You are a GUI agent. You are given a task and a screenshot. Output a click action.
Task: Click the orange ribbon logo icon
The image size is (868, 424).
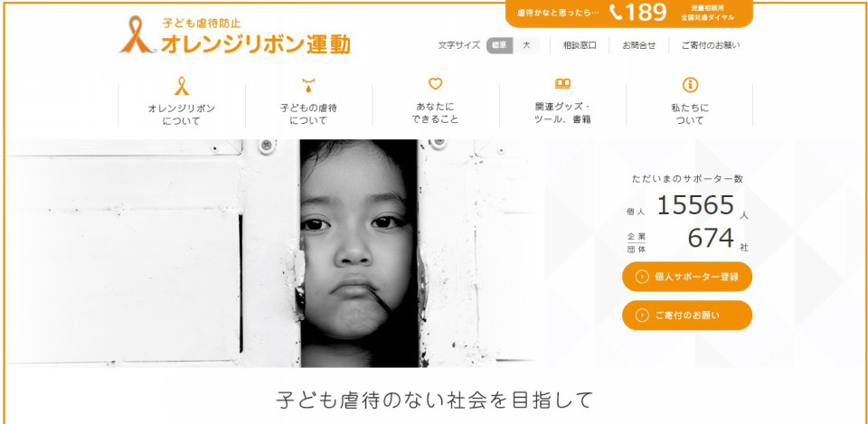tap(137, 35)
